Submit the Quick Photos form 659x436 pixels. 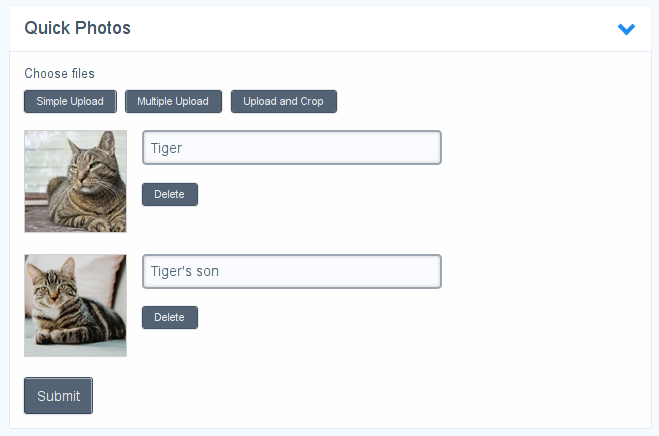coord(58,395)
